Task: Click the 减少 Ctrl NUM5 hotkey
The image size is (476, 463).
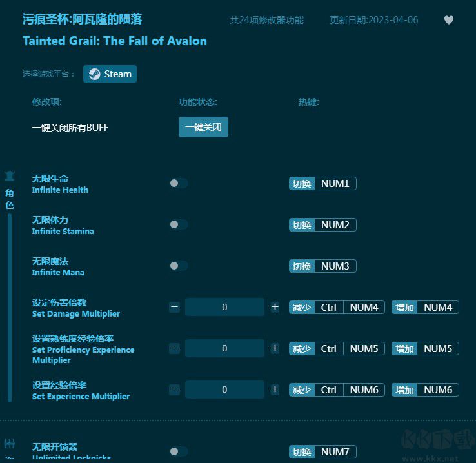Action: pyautogui.click(x=337, y=349)
